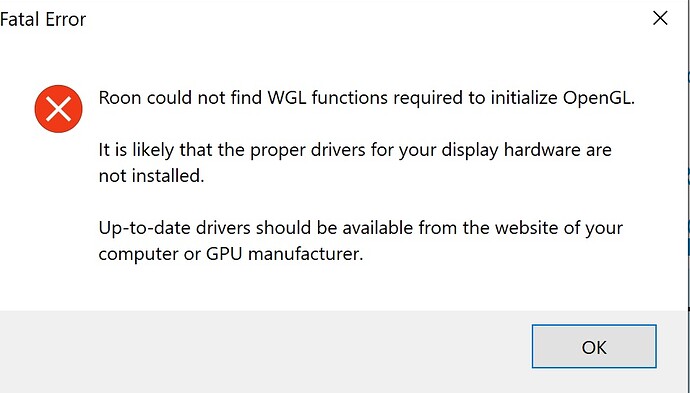Screen dimensions: 690x393
Task: Click the "Fatal Error" title text
Action: [43, 19]
